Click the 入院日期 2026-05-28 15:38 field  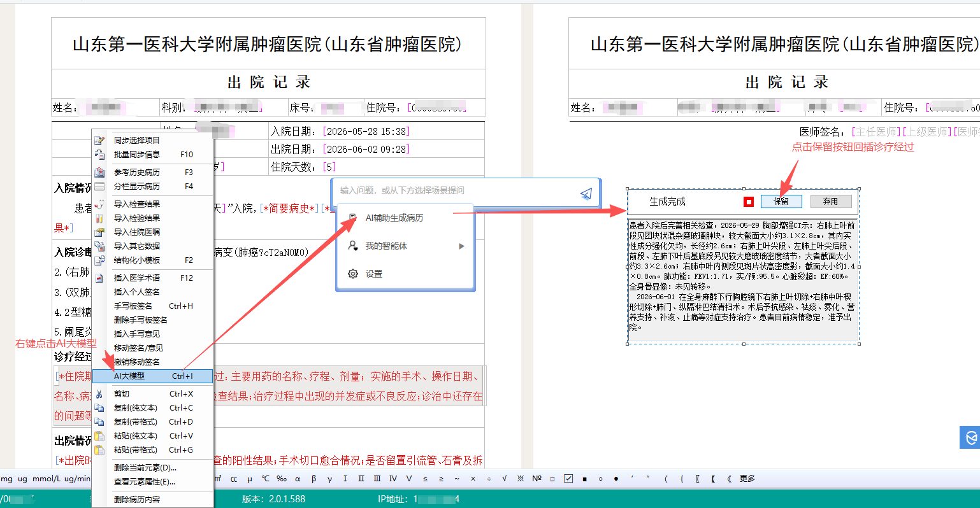coord(366,131)
